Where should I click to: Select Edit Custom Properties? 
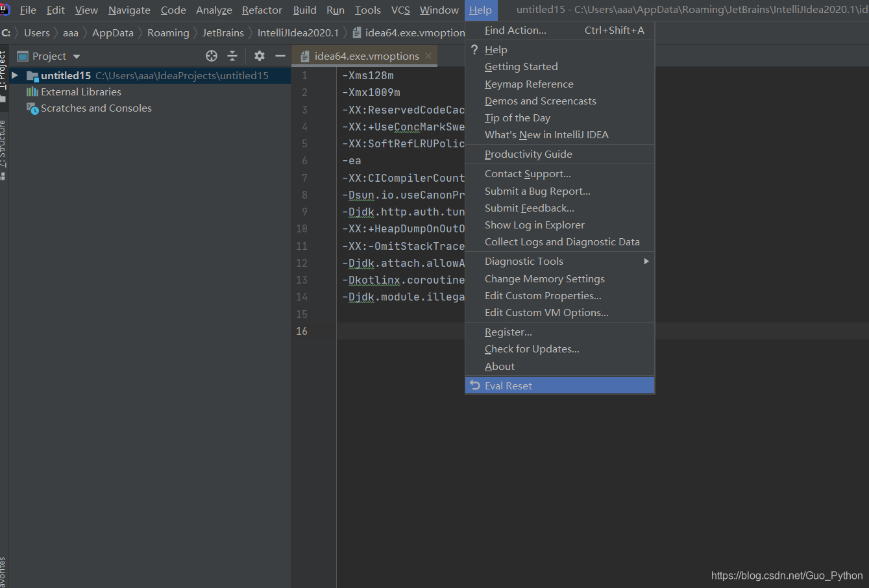click(x=560, y=295)
